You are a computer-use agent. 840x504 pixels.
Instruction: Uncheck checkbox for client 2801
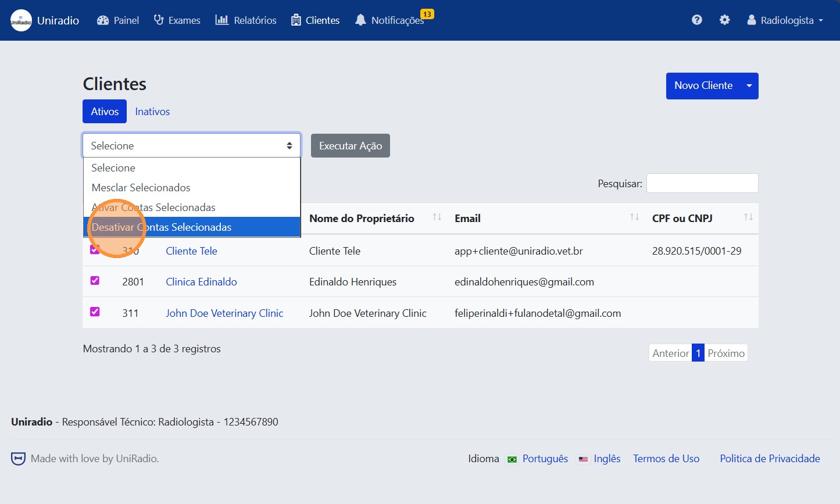point(95,281)
